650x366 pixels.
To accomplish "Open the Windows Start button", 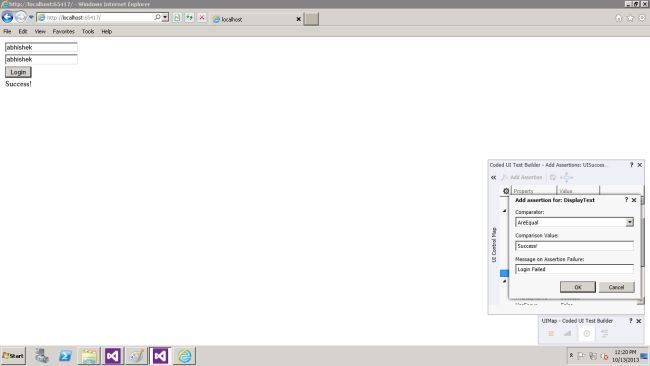I will [13, 356].
